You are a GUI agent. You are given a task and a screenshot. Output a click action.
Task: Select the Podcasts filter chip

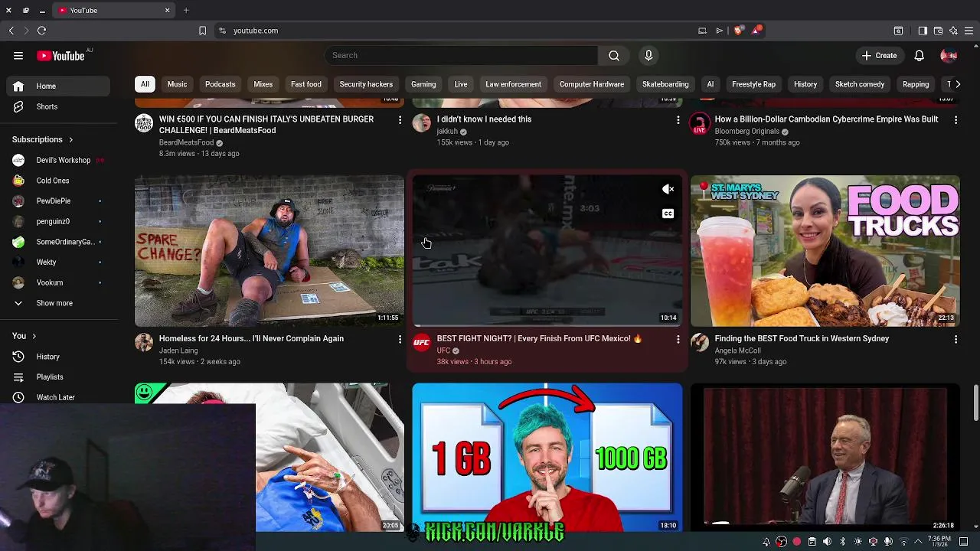tap(220, 84)
